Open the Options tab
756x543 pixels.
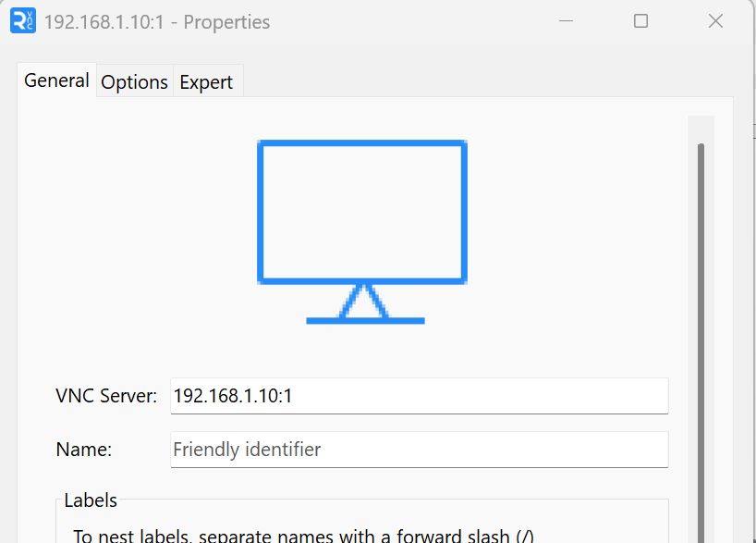tap(135, 81)
